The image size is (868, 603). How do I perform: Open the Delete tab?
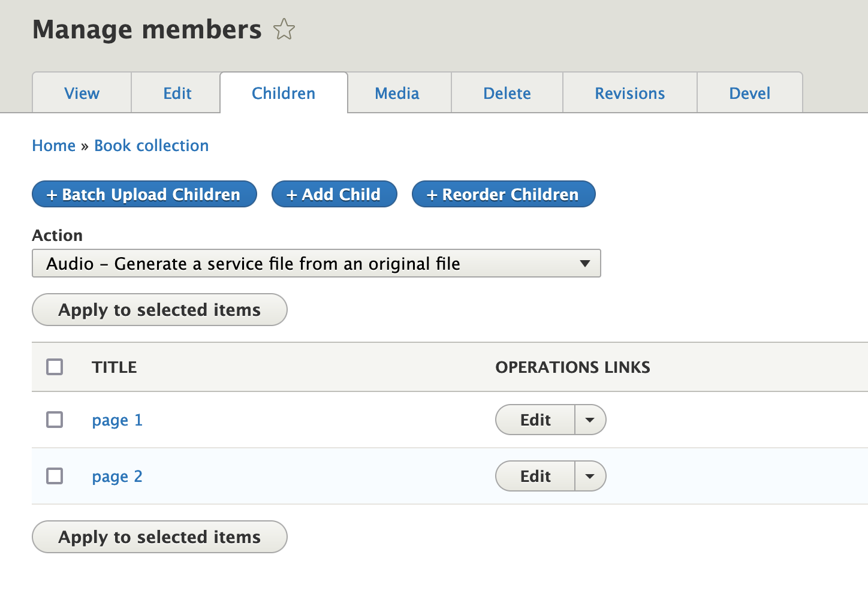pyautogui.click(x=507, y=93)
